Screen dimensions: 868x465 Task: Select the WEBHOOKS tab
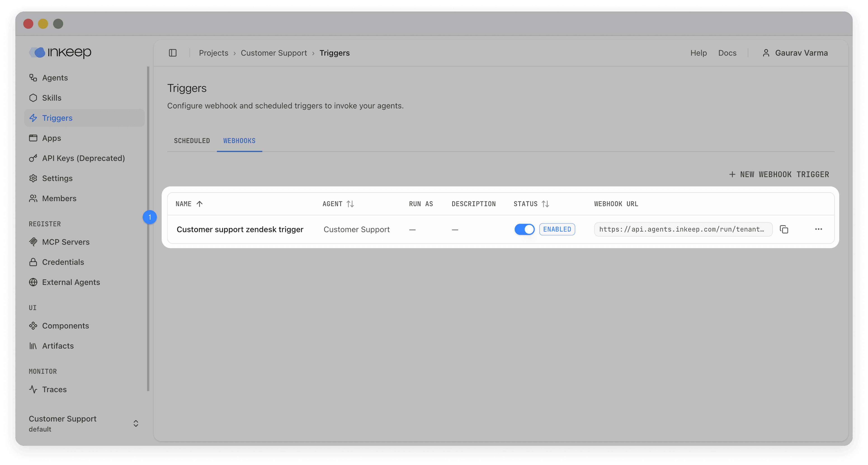tap(239, 141)
